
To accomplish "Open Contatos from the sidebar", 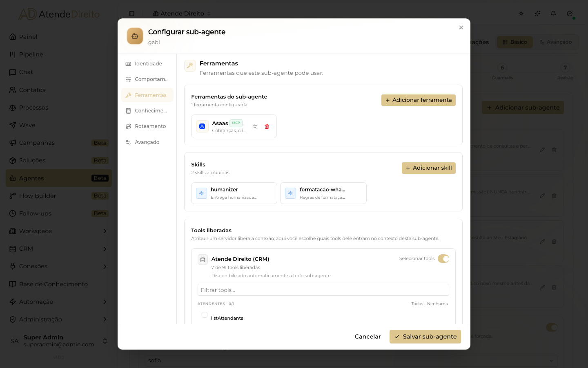I will (x=59, y=90).
